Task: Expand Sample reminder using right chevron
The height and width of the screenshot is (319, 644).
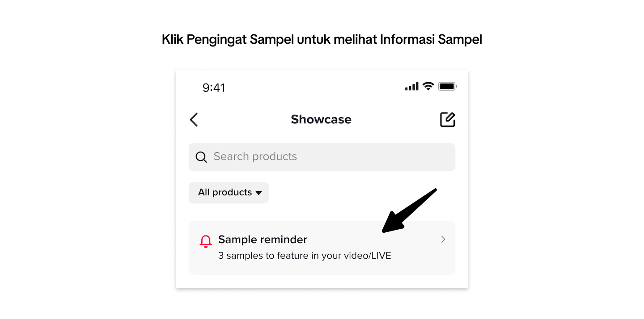Action: click(x=443, y=239)
